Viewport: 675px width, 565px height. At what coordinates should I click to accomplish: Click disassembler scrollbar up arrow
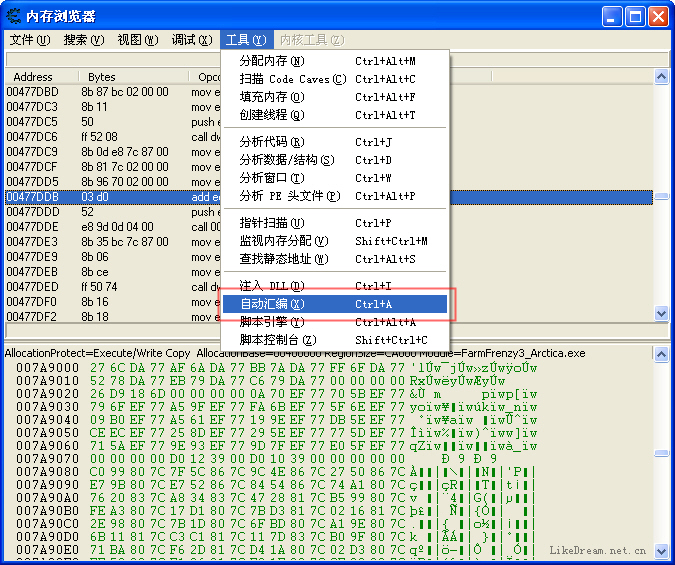(662, 77)
